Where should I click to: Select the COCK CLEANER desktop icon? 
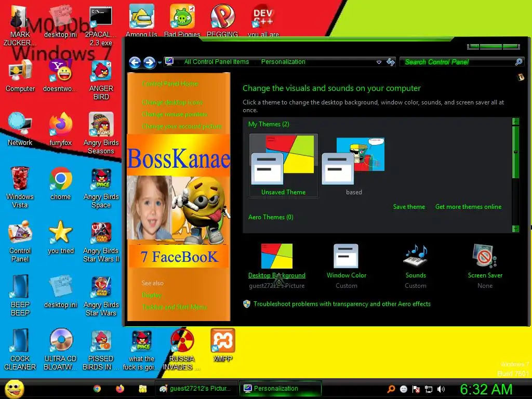click(20, 349)
